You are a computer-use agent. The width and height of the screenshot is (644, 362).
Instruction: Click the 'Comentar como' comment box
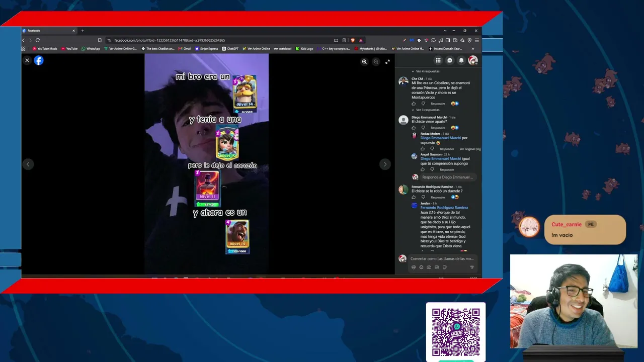(442, 258)
